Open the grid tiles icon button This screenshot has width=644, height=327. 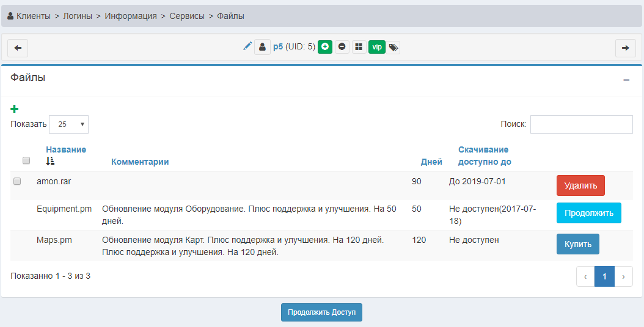pos(359,47)
